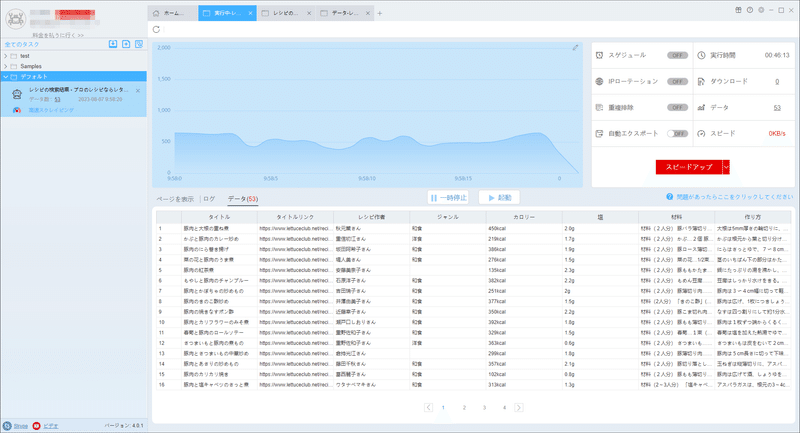Expand the Samples folder arrow
Screen dimensions: 800x433
click(6, 66)
